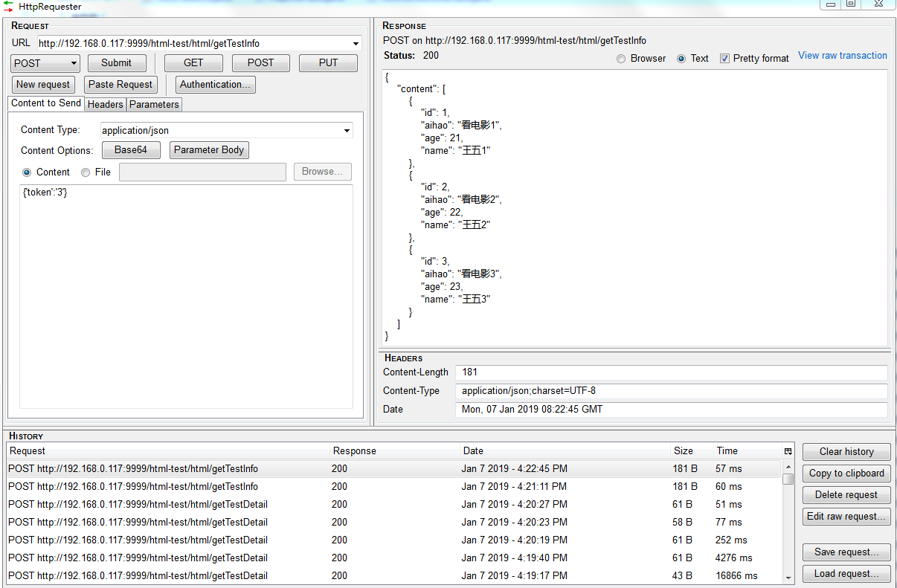
Task: Click the HttpRequester arrows icon in title bar
Action: 9,6
